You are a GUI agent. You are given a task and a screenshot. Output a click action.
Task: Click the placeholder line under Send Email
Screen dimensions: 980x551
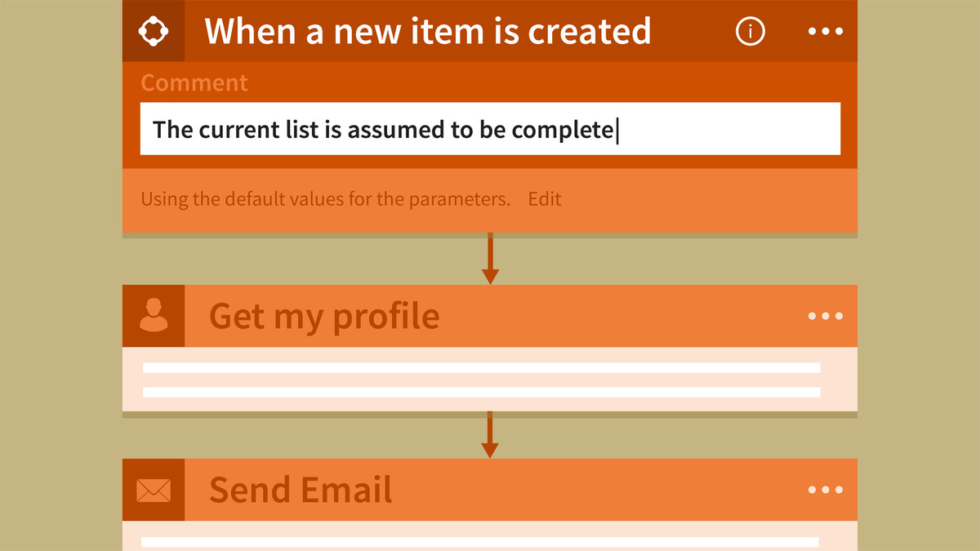[480, 542]
